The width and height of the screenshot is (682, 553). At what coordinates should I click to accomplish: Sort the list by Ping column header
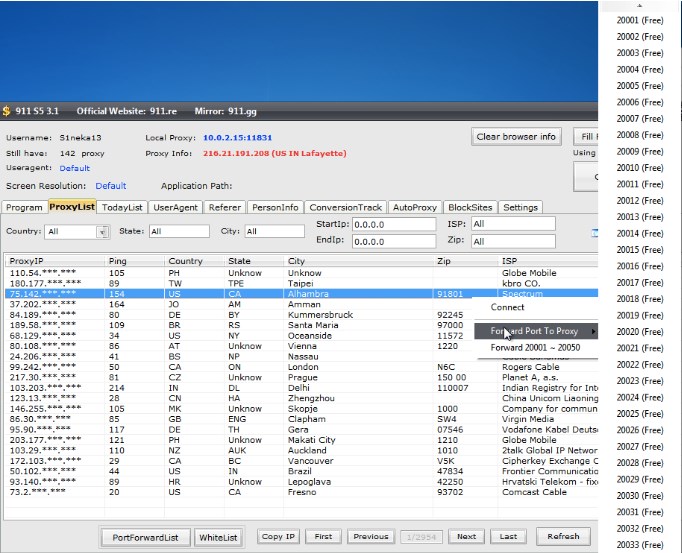118,261
